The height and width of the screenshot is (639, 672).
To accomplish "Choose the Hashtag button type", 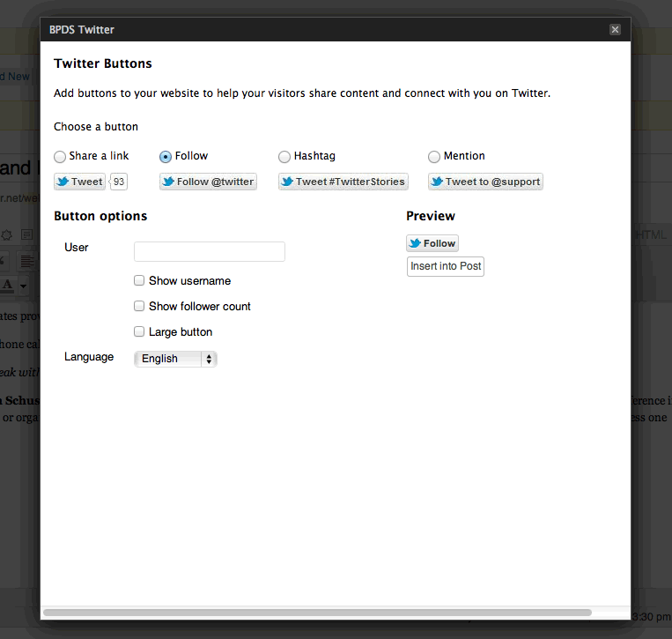I will pyautogui.click(x=284, y=157).
